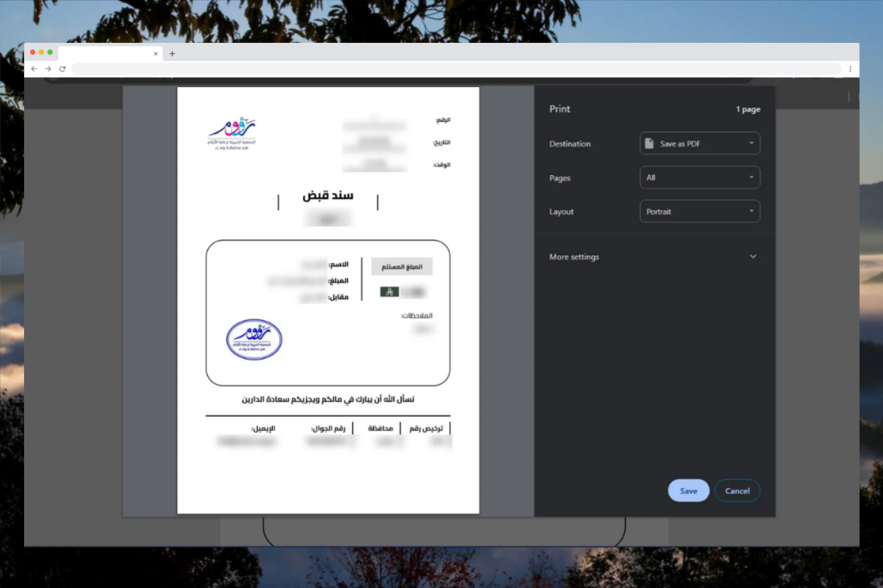Close the current browser tab

(156, 53)
